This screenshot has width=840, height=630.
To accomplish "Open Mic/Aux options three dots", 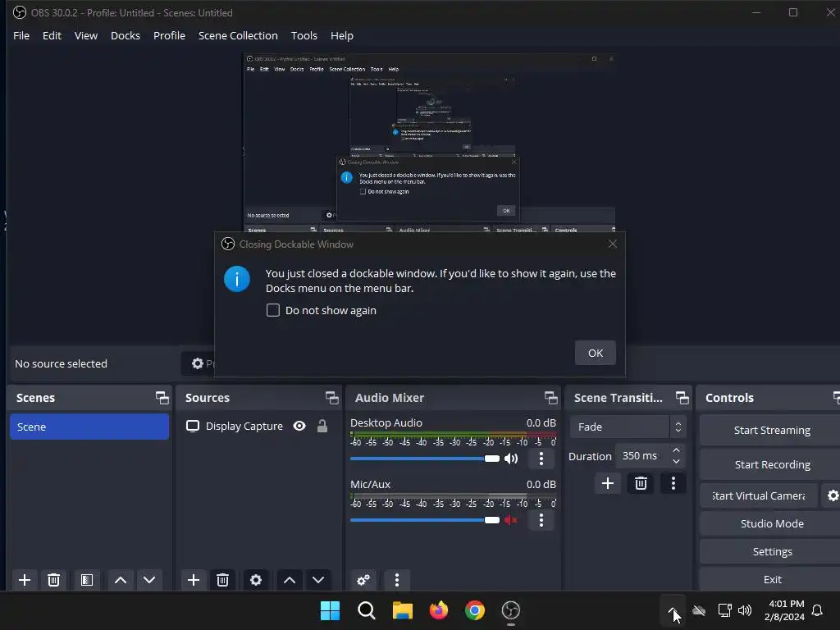I will pos(541,520).
